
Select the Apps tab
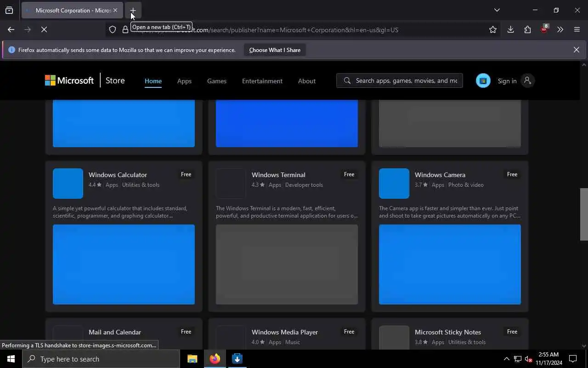pyautogui.click(x=184, y=81)
